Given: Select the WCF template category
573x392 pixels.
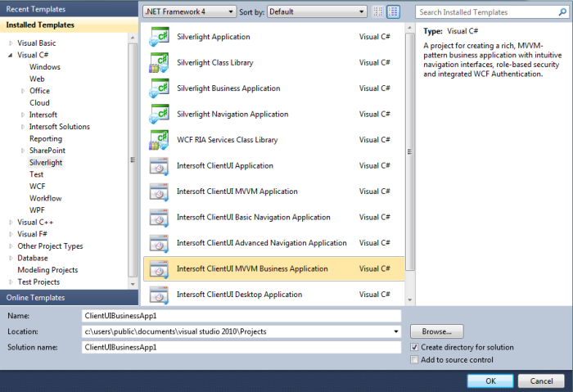Looking at the screenshot, I should click(x=38, y=187).
